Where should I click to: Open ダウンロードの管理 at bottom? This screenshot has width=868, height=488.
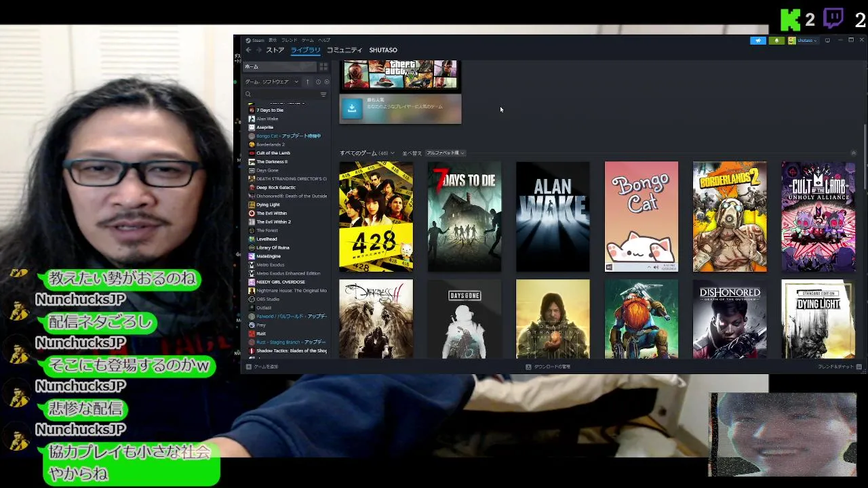(548, 367)
